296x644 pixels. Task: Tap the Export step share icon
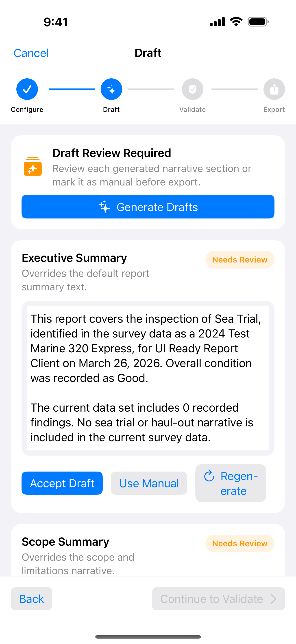[x=274, y=89]
